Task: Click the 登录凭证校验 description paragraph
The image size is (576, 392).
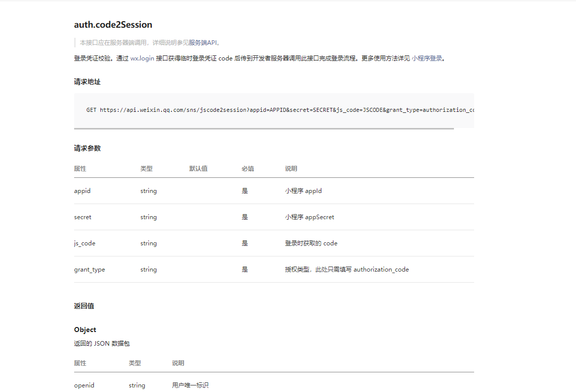Action: coord(260,58)
